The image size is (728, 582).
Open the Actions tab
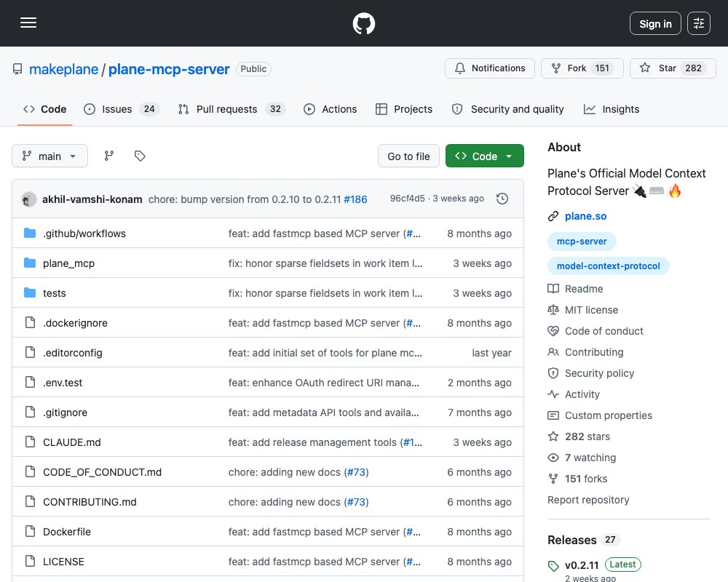click(331, 109)
